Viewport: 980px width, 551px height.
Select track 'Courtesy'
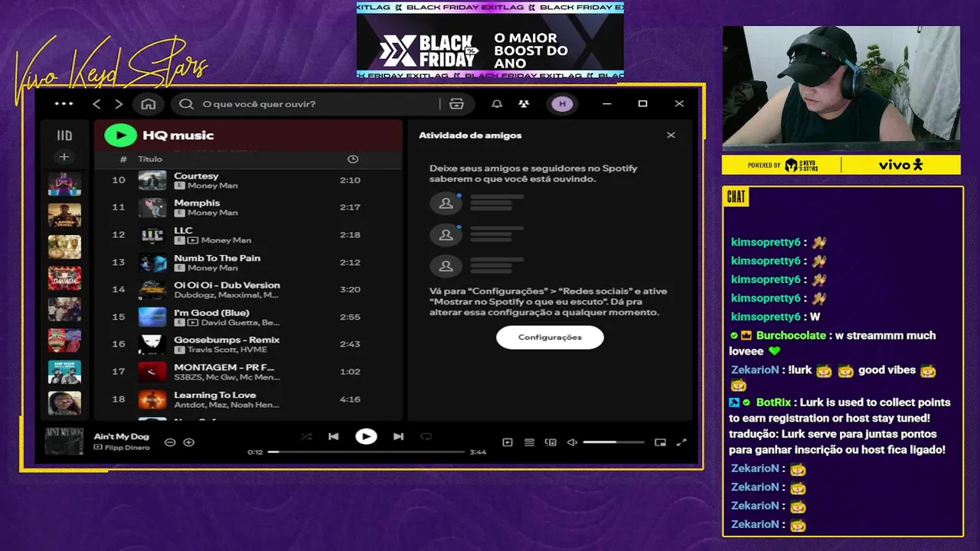(196, 176)
